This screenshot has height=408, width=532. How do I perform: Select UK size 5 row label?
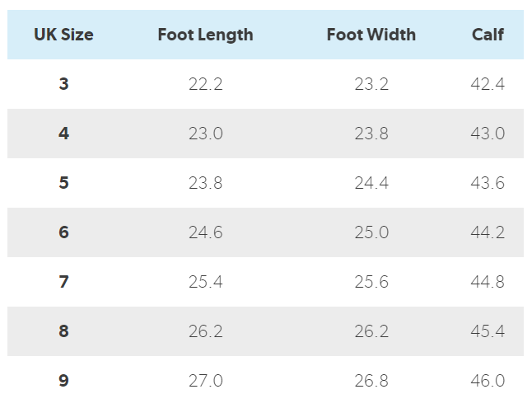(63, 183)
